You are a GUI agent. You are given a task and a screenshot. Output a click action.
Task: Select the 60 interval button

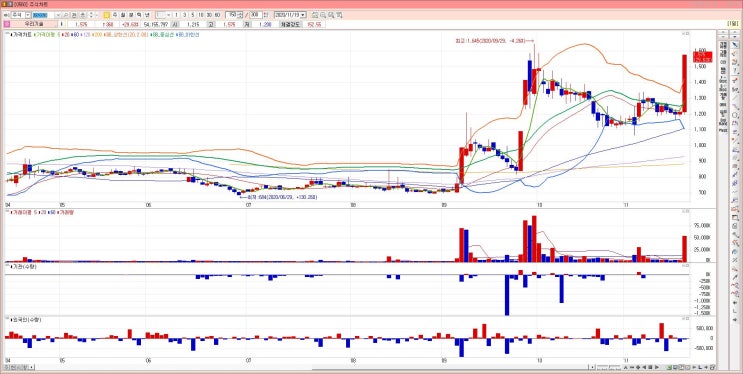pyautogui.click(x=217, y=15)
